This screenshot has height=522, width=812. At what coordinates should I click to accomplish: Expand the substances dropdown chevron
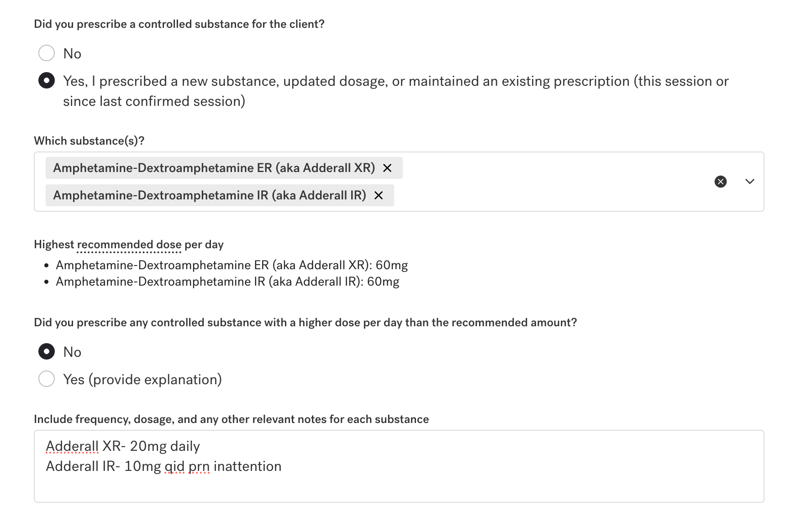click(750, 182)
